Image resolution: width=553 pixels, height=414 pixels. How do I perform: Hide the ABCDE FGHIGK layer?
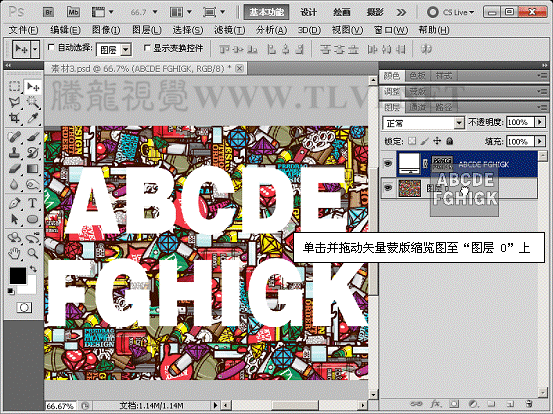[x=388, y=164]
